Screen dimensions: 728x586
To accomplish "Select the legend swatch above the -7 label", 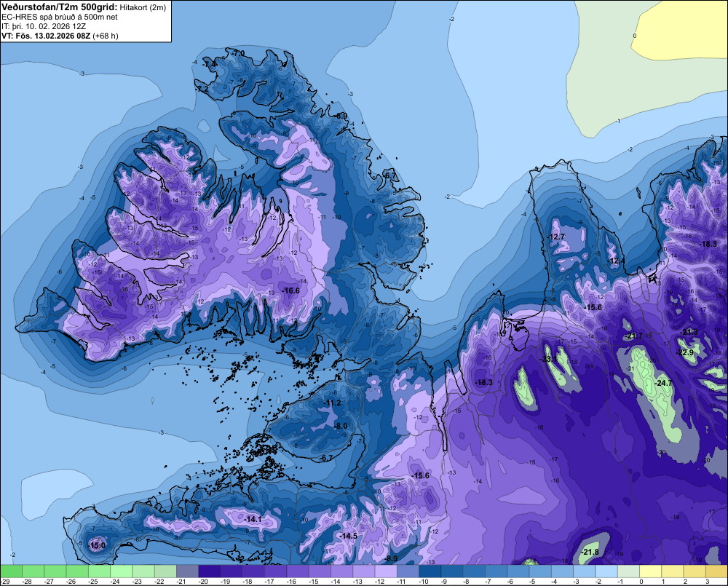I will 496,571.
